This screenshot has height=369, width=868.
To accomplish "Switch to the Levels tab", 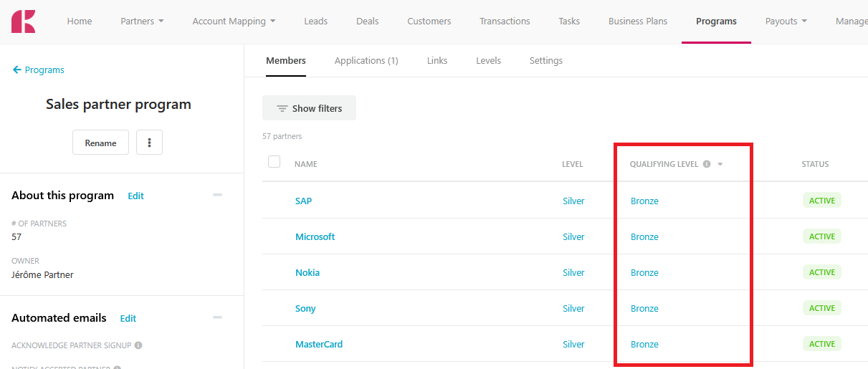I will [x=489, y=61].
